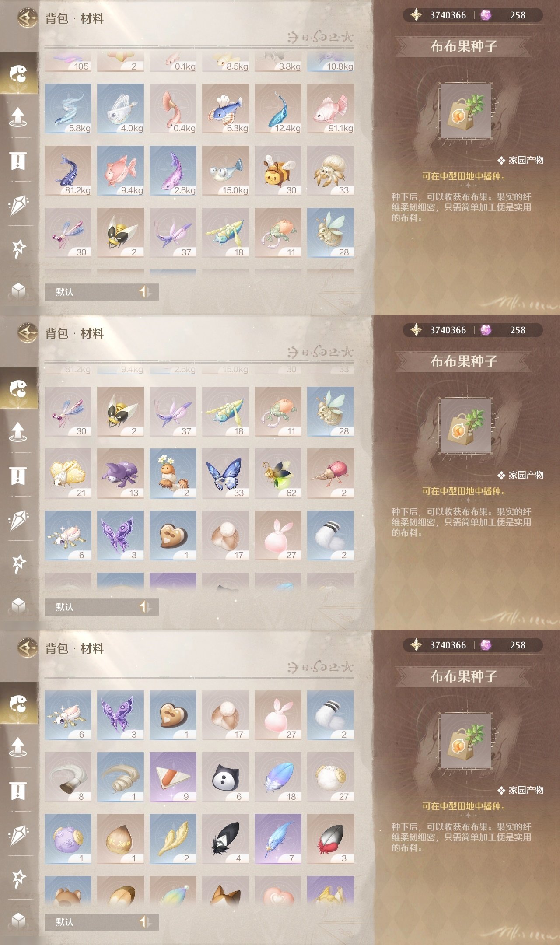Select the white flying fish weighing 4.0kg
Image resolution: width=560 pixels, height=945 pixels.
click(x=120, y=108)
